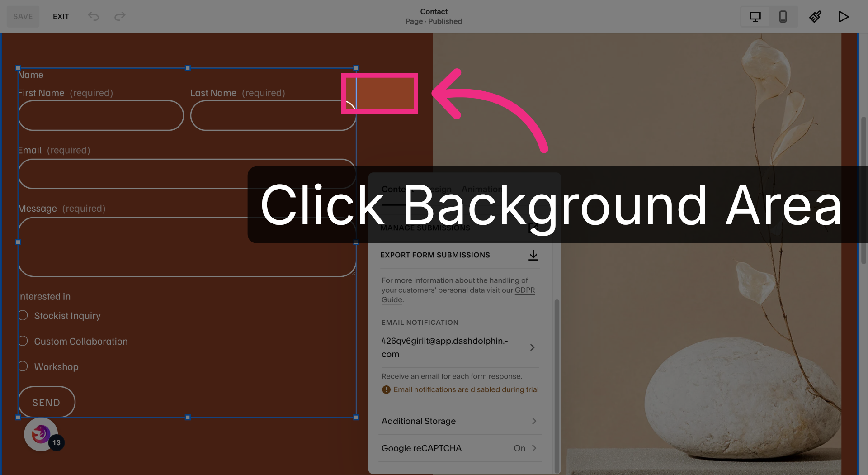The image size is (868, 475).
Task: Click the Email input field
Action: (x=187, y=174)
